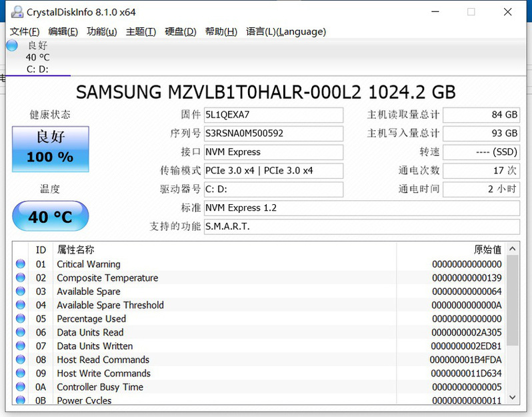Select the Percentage Used attribute row
The height and width of the screenshot is (417, 532).
click(259, 318)
